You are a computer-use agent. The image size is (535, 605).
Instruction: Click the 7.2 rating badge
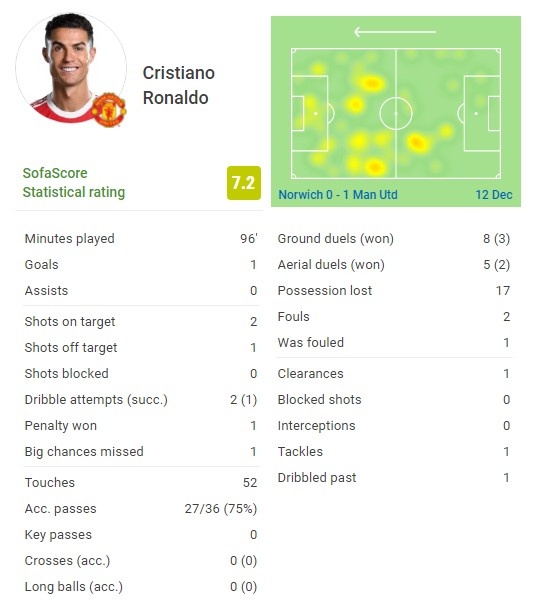pos(244,183)
